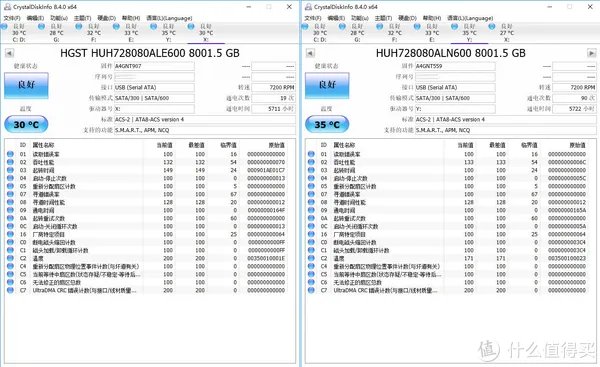Click S.M.A.R.T., APM, NCQ features in right window

pos(505,130)
